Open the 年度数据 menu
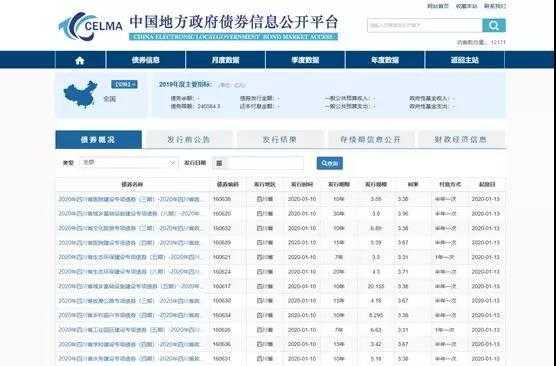Screen dimensions: 556x366 385,60
